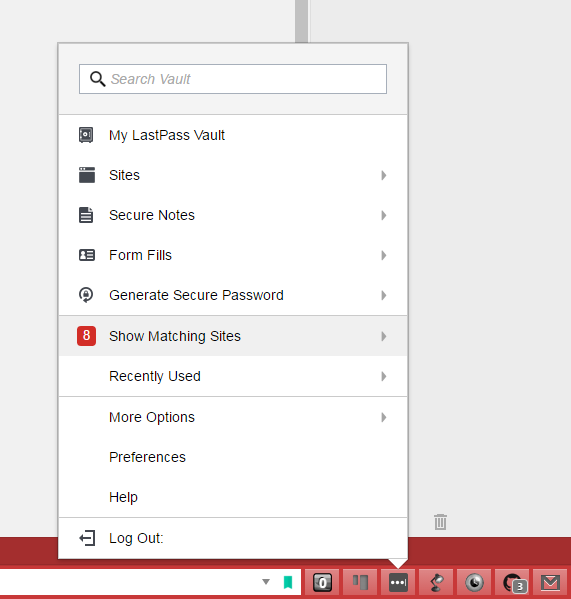The image size is (571, 599).
Task: Click the vault safe icon
Action: pyautogui.click(x=86, y=135)
